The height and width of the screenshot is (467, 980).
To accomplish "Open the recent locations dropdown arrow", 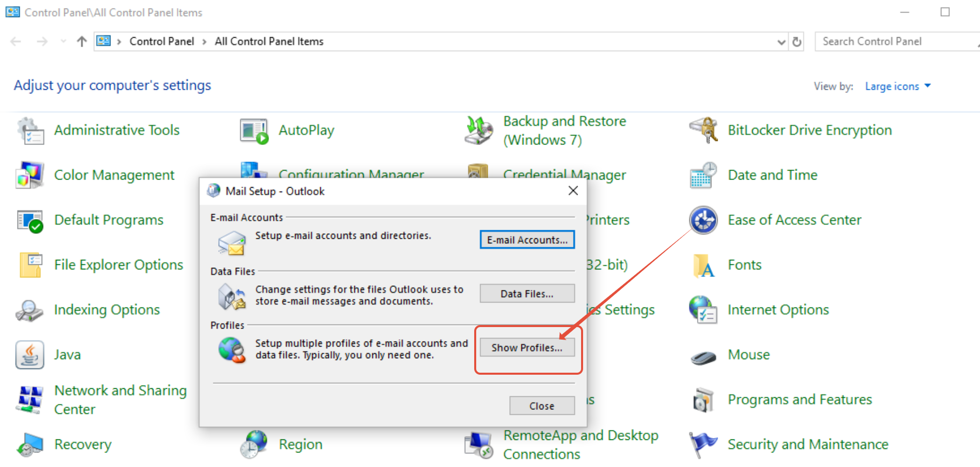I will pyautogui.click(x=63, y=42).
